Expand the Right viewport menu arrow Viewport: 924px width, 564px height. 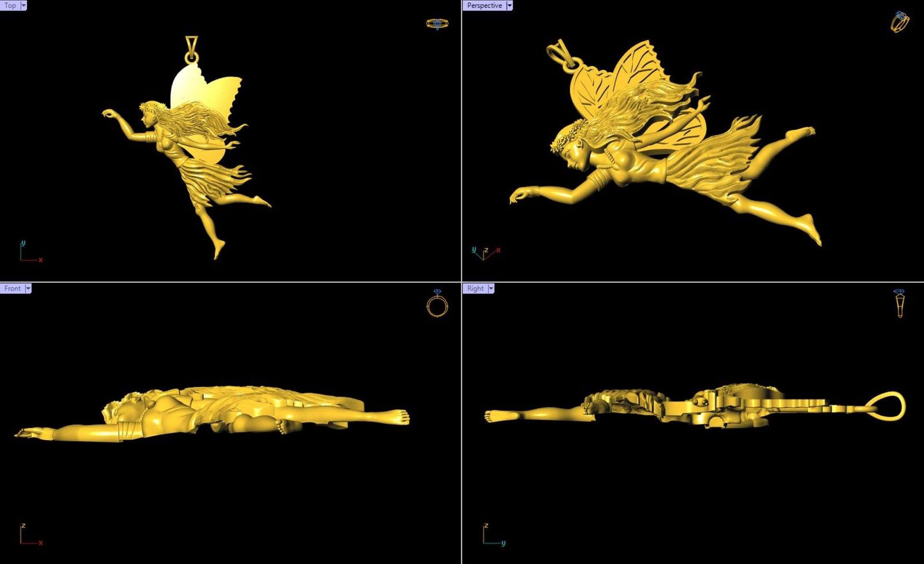(491, 288)
